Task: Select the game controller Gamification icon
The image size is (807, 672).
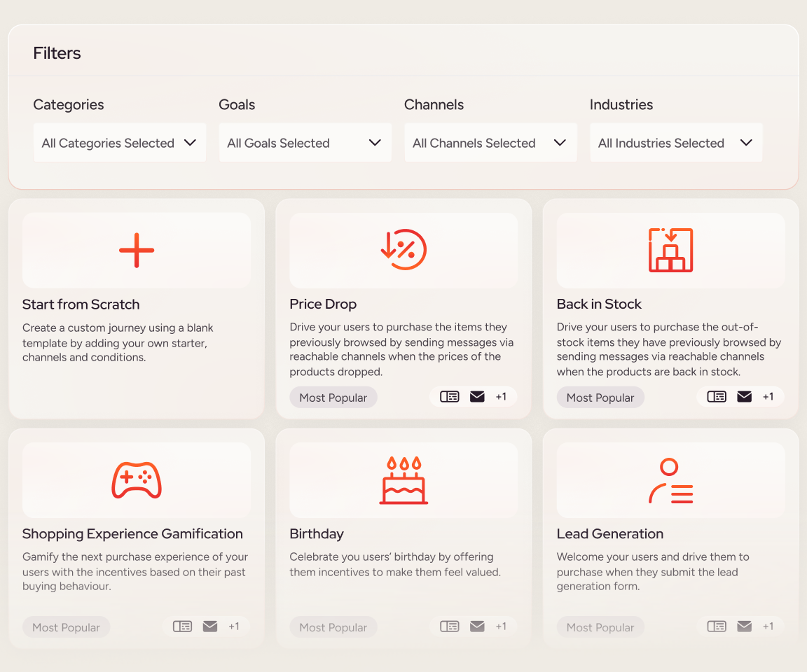Action: coord(137,480)
